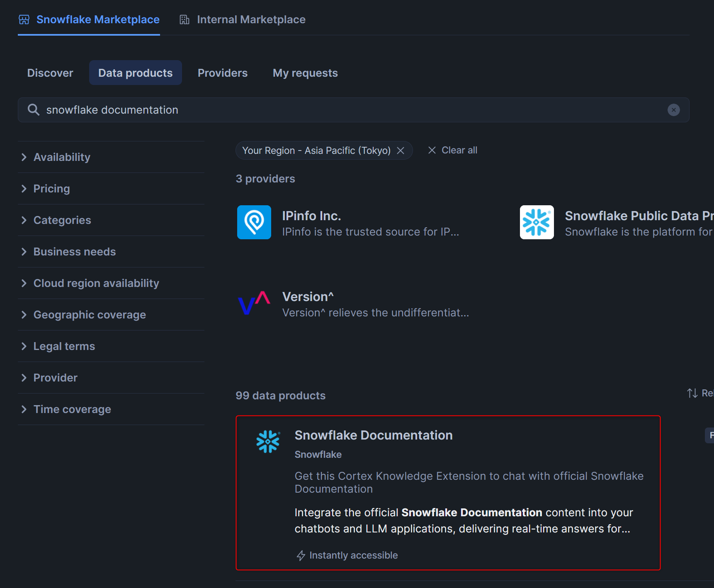Viewport: 714px width, 588px height.
Task: Clear the search query with the X button
Action: tap(673, 110)
